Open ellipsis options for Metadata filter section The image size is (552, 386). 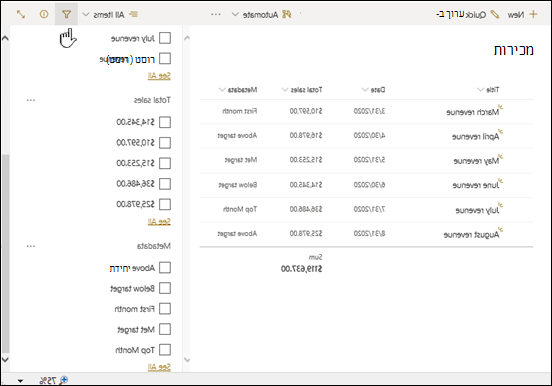point(31,246)
